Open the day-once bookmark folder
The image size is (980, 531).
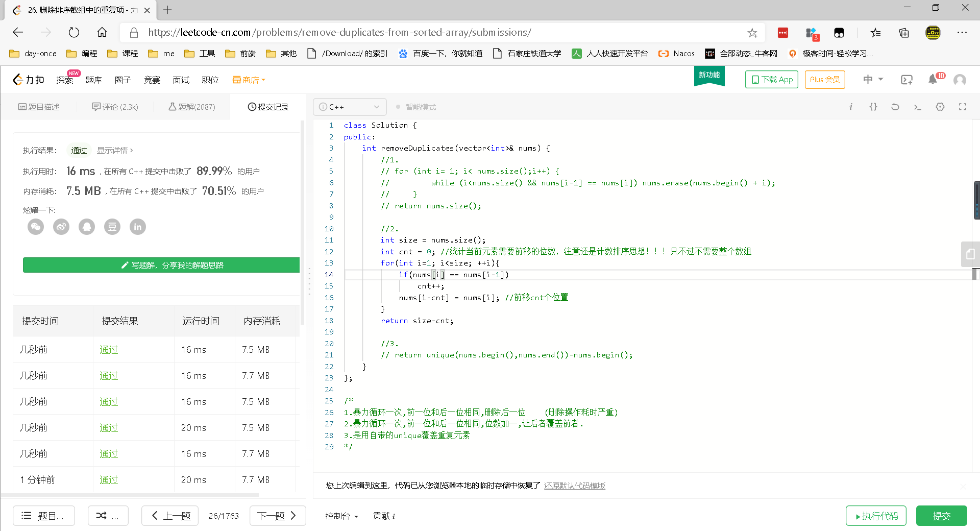point(33,54)
